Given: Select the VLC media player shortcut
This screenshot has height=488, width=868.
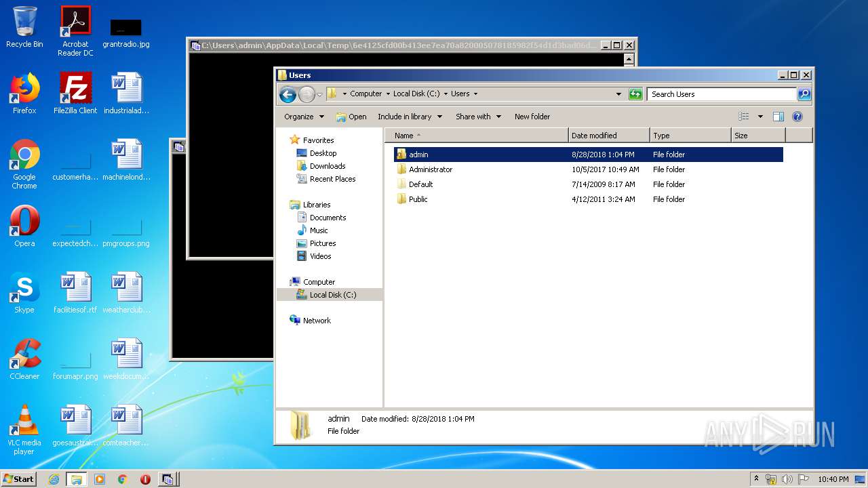Looking at the screenshot, I should (24, 430).
